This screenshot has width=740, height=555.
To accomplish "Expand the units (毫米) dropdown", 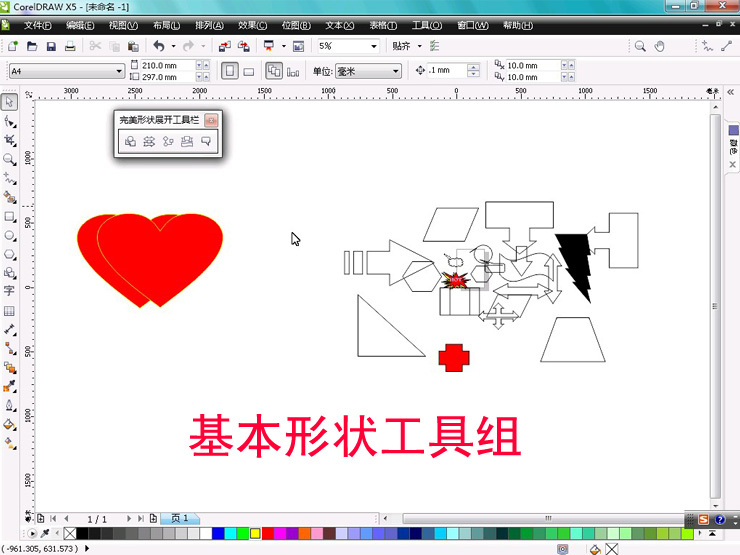I will 396,71.
